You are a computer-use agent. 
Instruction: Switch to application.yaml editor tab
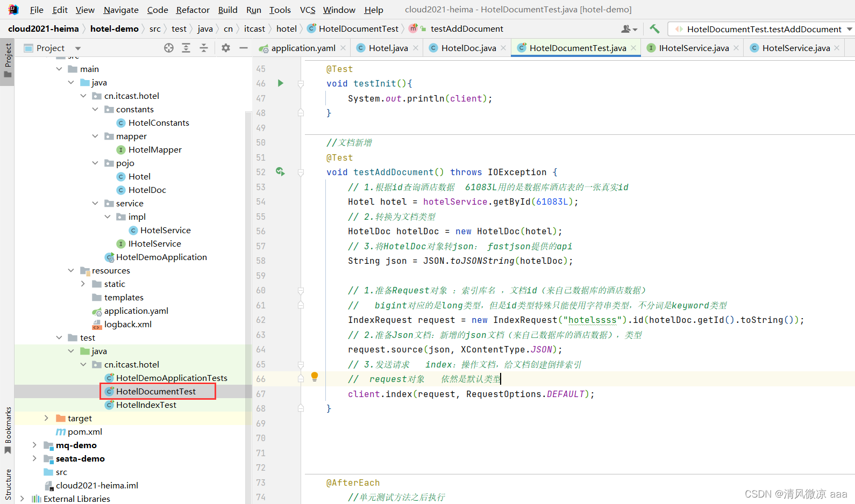pyautogui.click(x=303, y=48)
